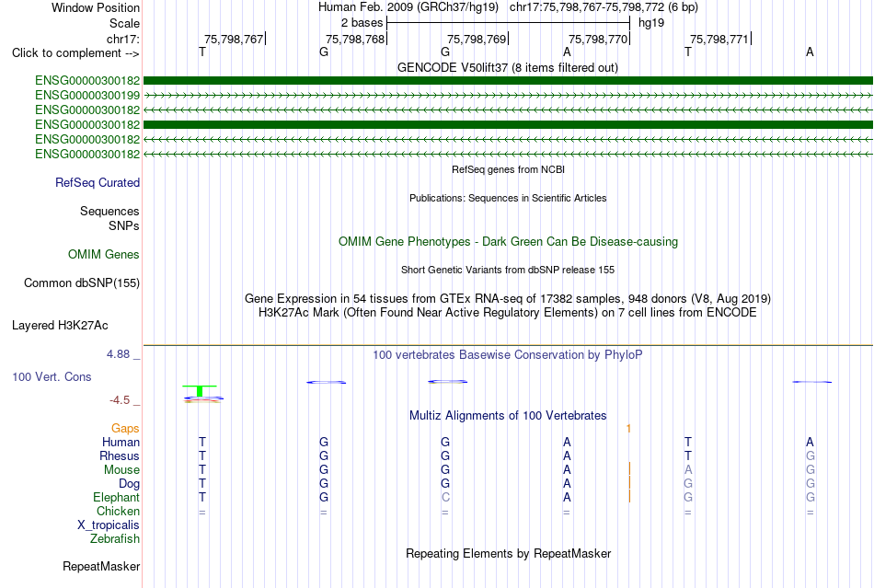
Task: Click the 'Click to complement -->' label
Action: click(75, 53)
